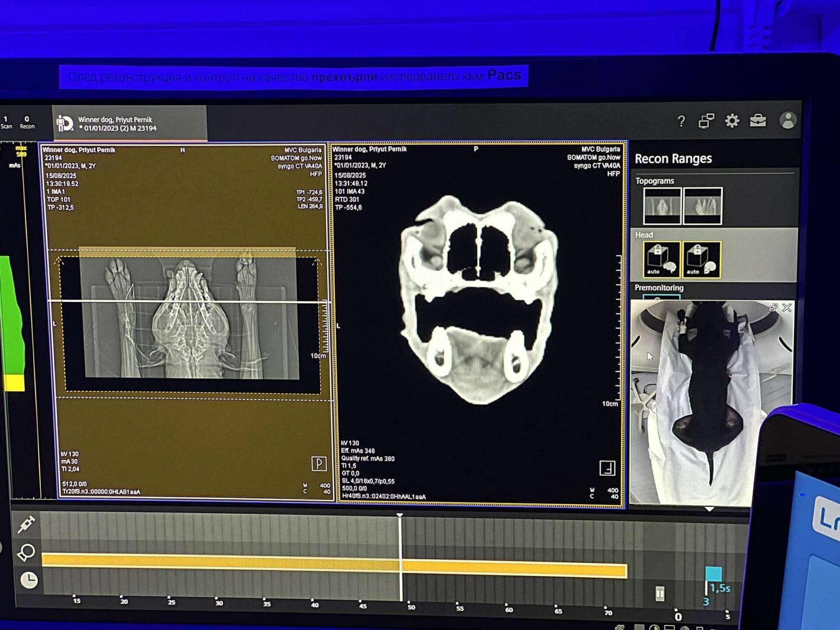This screenshot has height=630, width=840.
Task: Collapse camera panel with the white down triangle
Action: pyautogui.click(x=710, y=509)
